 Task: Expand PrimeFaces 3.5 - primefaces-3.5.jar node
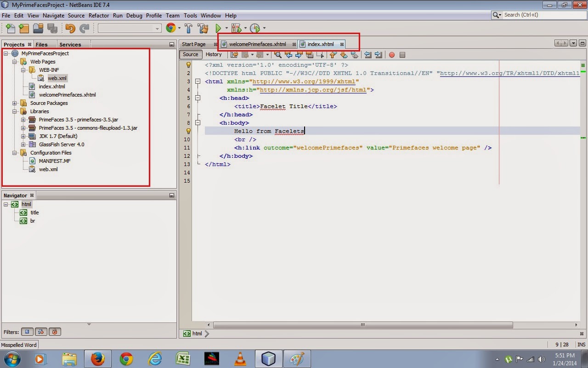[23, 120]
